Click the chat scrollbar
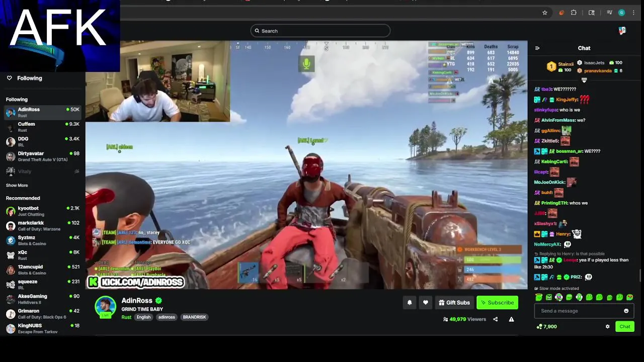 tap(640, 277)
